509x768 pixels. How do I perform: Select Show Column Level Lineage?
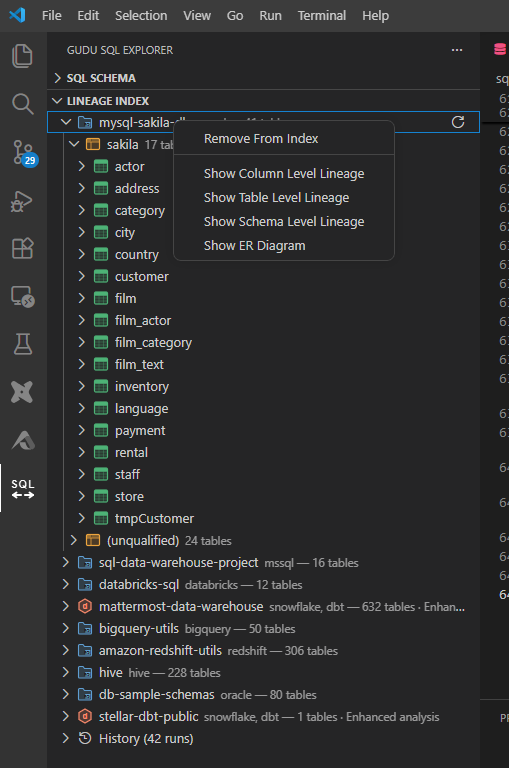coord(284,173)
